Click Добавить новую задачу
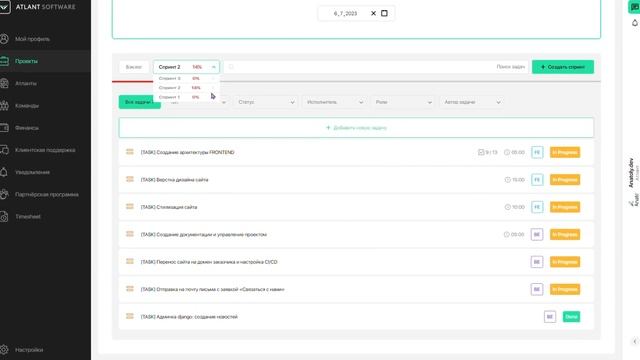Viewport: 640px width, 360px height. (x=356, y=128)
